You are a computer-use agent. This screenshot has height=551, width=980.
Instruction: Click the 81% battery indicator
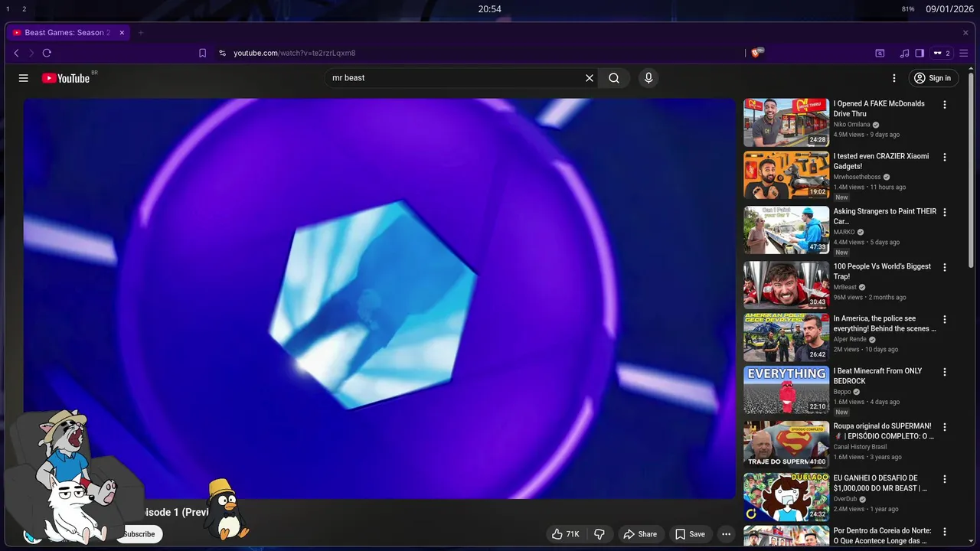coord(908,9)
